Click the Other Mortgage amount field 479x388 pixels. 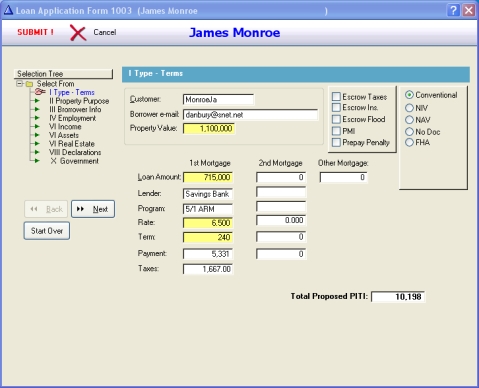(343, 177)
